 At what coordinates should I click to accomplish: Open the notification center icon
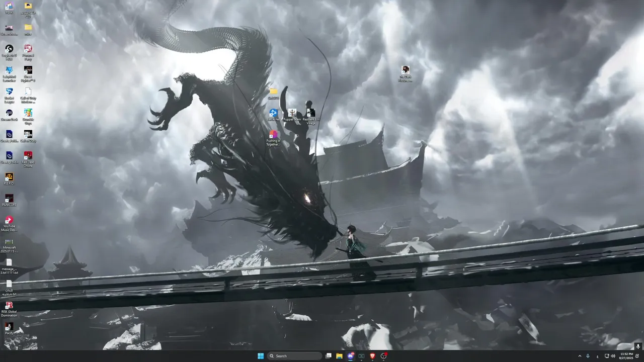point(637,356)
